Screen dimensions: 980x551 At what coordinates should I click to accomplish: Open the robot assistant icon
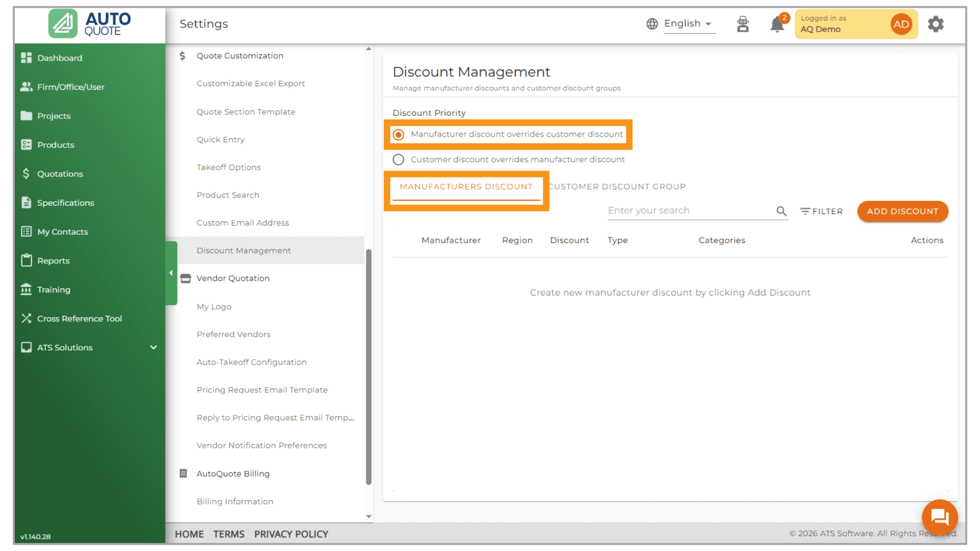743,24
